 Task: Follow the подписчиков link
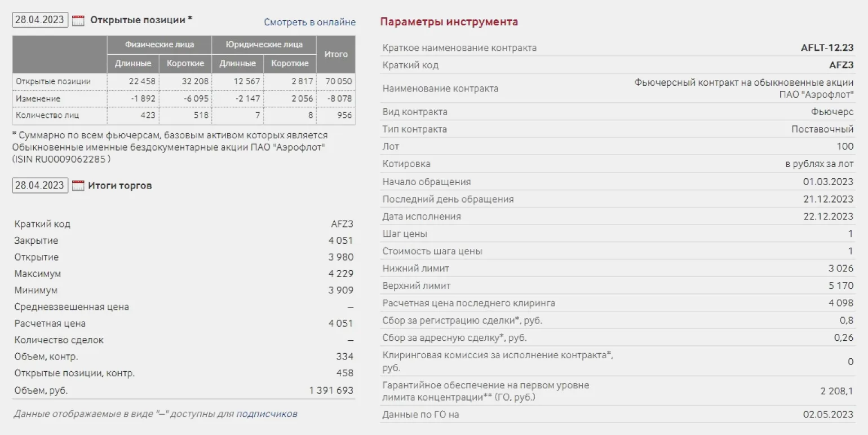(x=267, y=414)
